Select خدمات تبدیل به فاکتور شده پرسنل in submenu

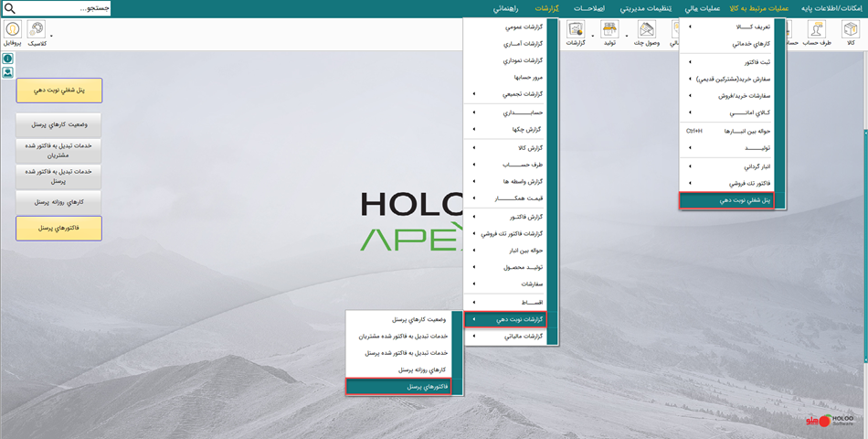click(398, 352)
